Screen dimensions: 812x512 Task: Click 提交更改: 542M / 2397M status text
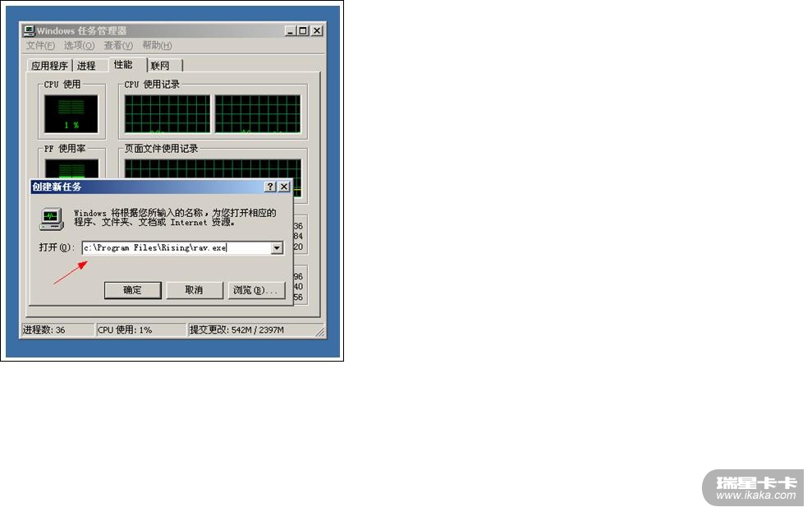[x=236, y=330]
